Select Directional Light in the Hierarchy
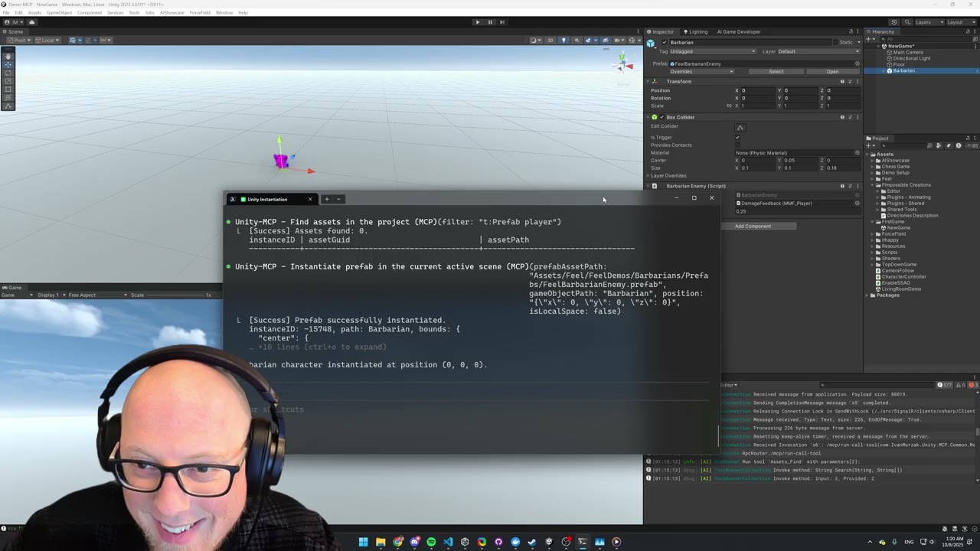 tap(911, 58)
